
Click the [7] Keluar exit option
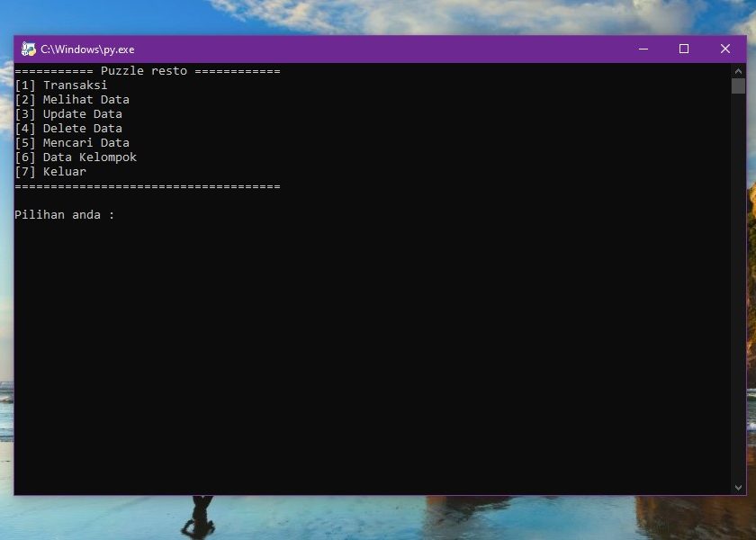[50, 171]
